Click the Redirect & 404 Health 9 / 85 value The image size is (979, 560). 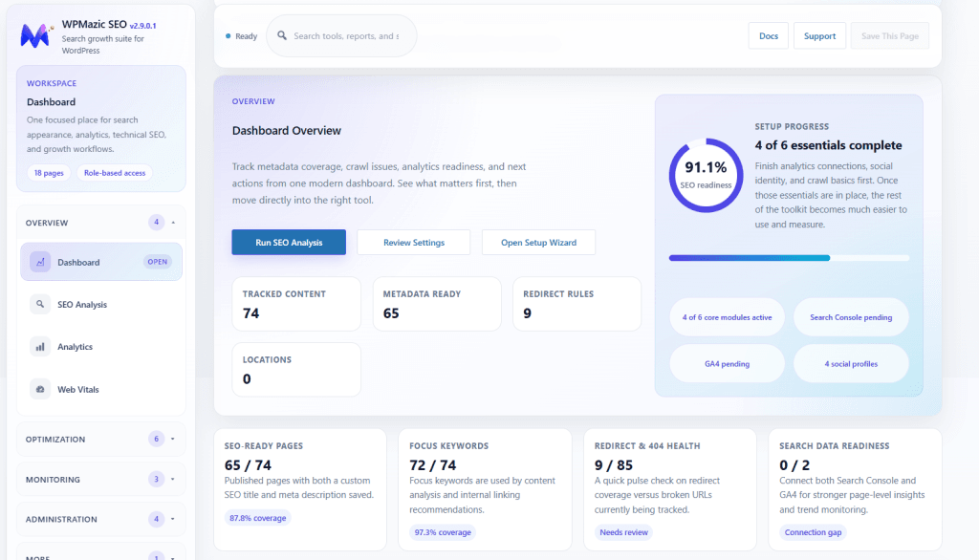click(614, 465)
